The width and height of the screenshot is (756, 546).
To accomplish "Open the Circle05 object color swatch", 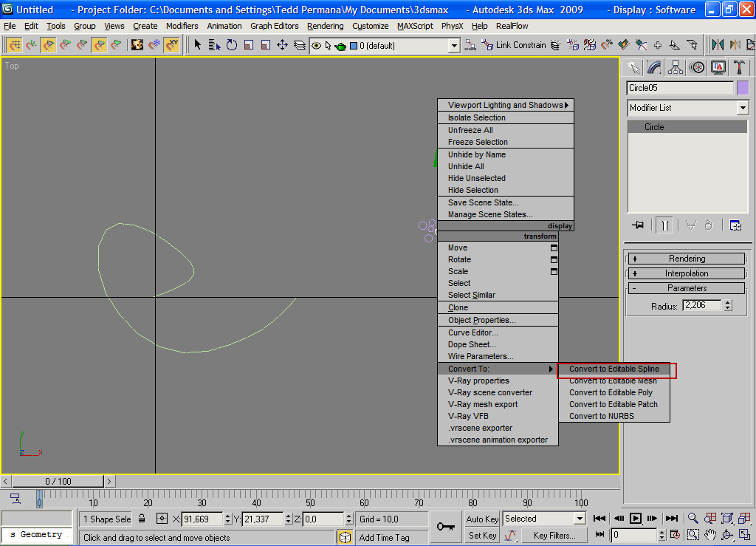I will (743, 88).
